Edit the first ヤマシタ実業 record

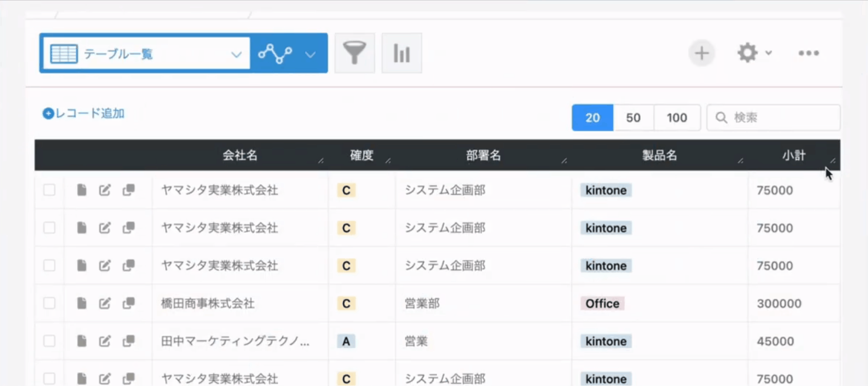(105, 190)
